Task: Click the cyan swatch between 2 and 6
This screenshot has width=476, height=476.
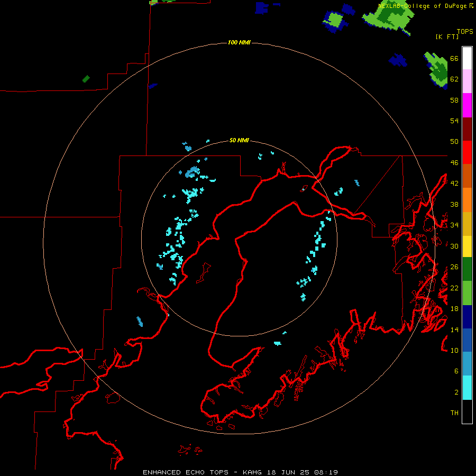Action: (467, 388)
